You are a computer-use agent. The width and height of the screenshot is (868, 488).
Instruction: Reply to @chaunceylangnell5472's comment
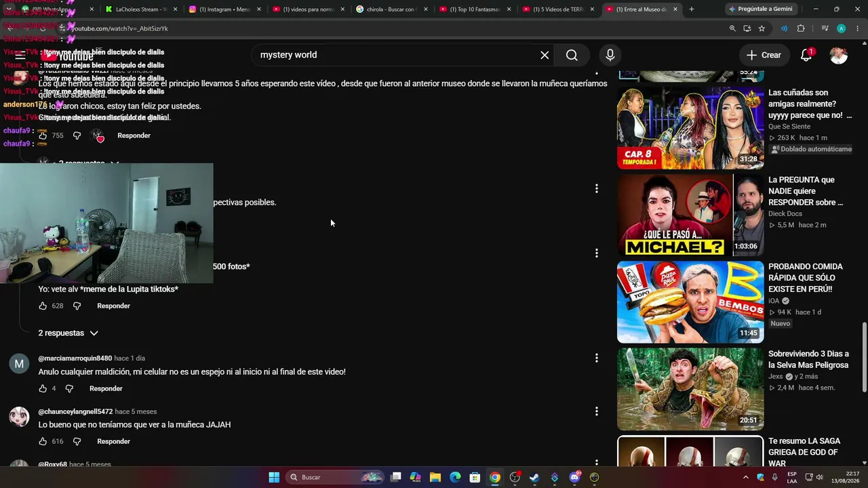pyautogui.click(x=113, y=441)
